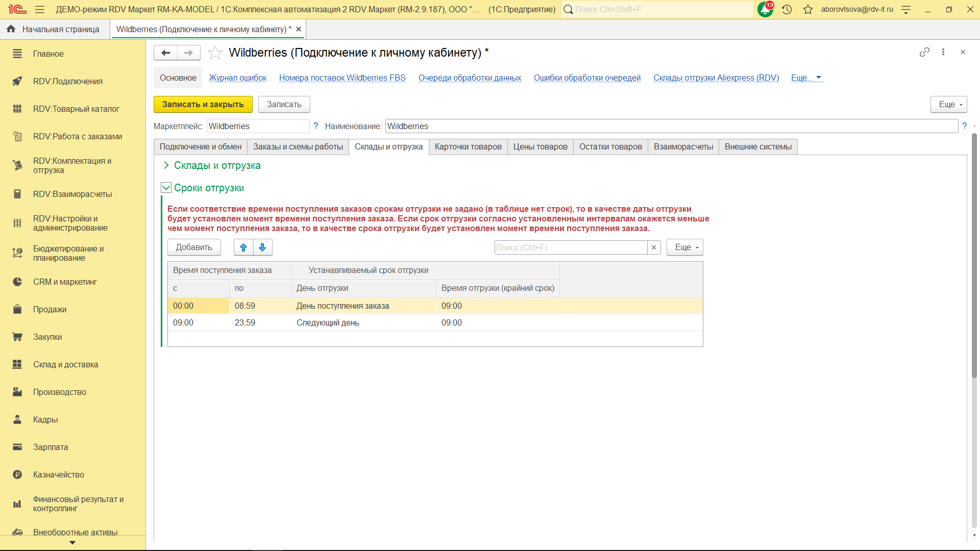Click the favorites star in title bar
The image size is (980, 551).
pyautogui.click(x=807, y=9)
